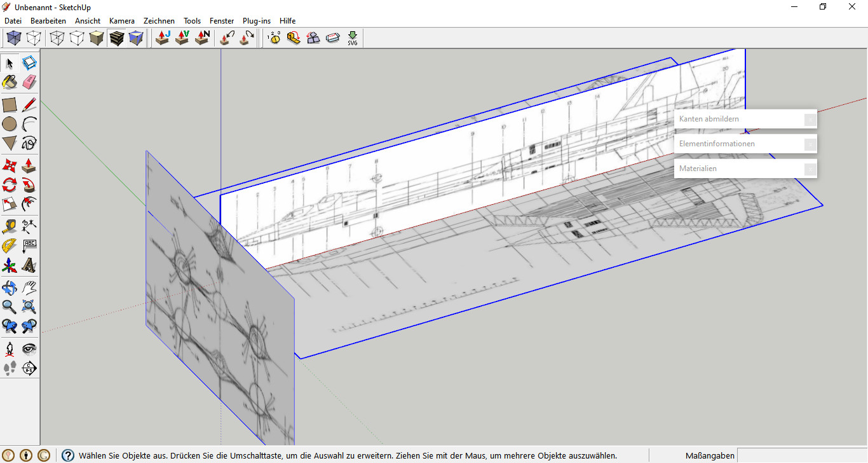Click the Maßangaben input field
The width and height of the screenshot is (868, 463).
[x=803, y=455]
